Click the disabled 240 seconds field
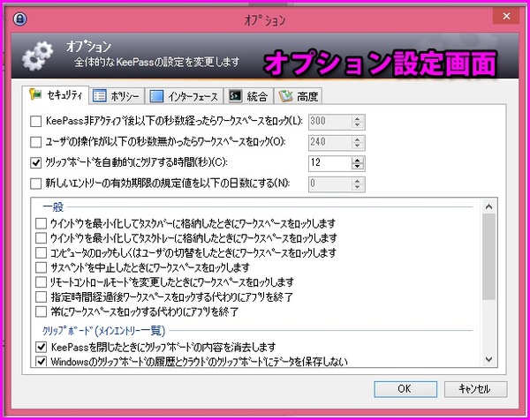This screenshot has width=530, height=420. coord(329,142)
